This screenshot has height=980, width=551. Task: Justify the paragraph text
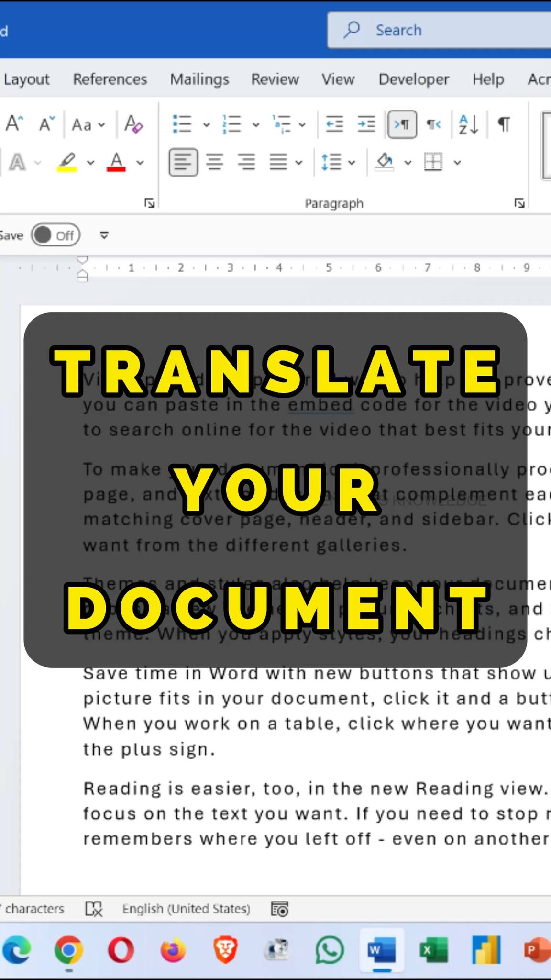pos(278,162)
